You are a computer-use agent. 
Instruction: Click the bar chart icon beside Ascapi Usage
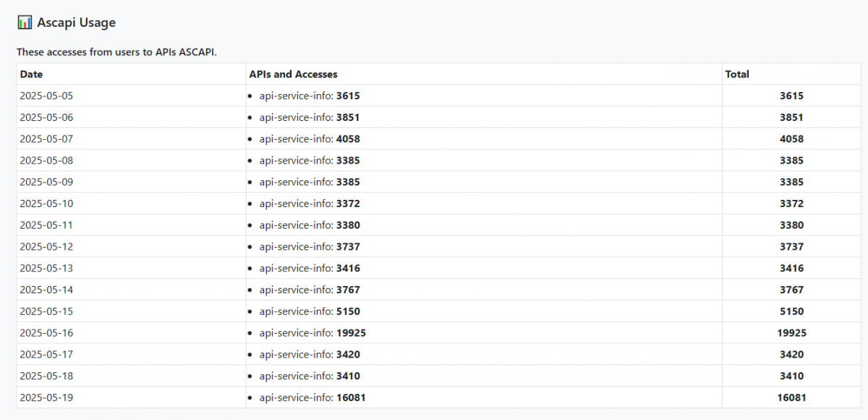[25, 22]
